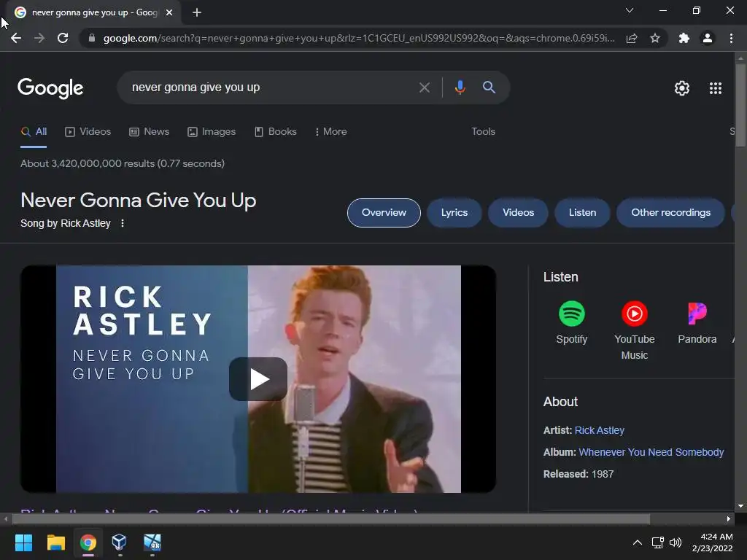Go back using the browser back arrow
The height and width of the screenshot is (560, 747).
point(16,38)
